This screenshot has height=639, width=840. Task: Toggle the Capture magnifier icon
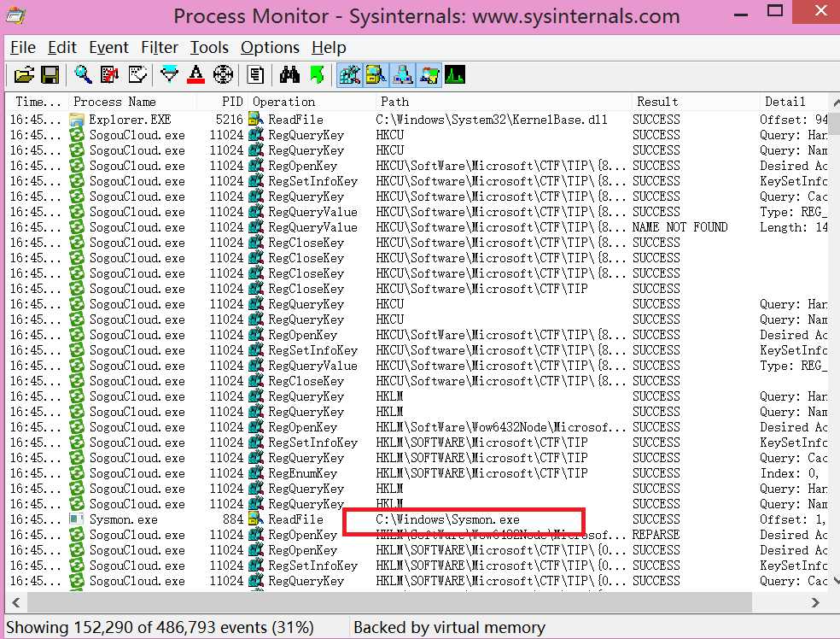pyautogui.click(x=83, y=74)
